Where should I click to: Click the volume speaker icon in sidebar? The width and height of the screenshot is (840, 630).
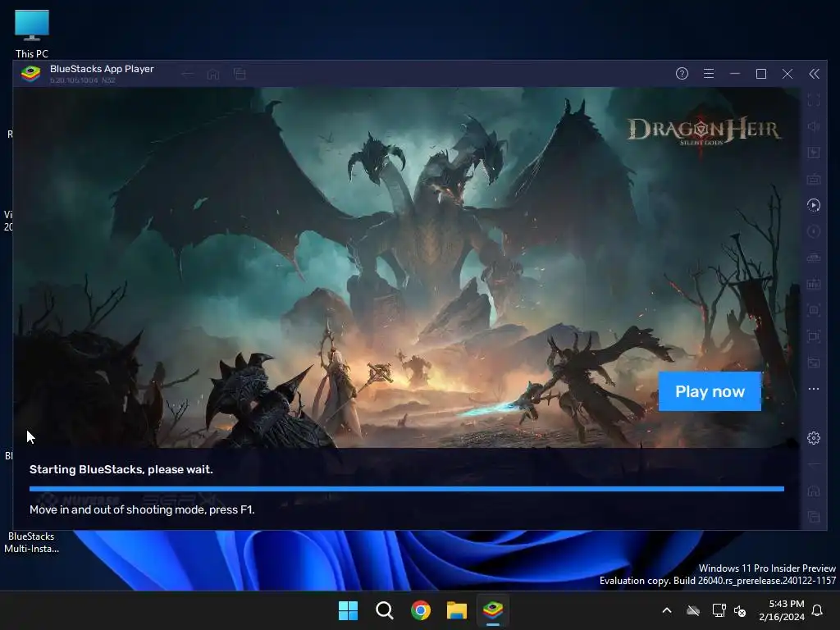[x=813, y=126]
